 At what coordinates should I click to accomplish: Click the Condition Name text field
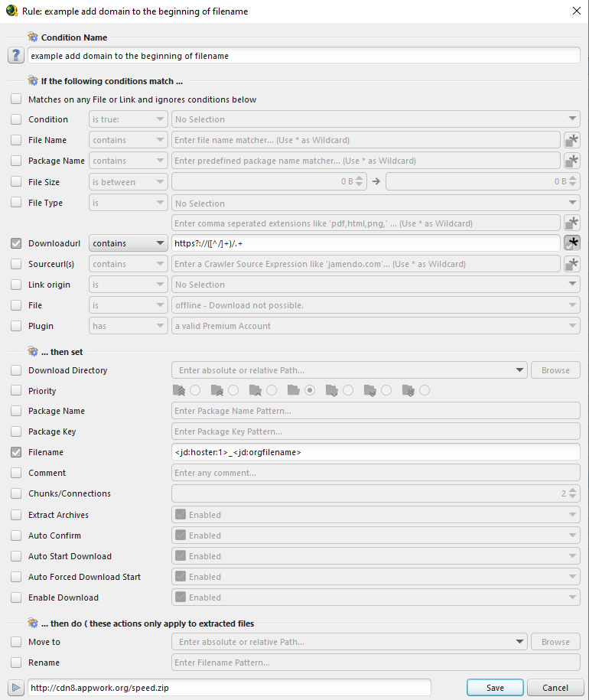coord(304,55)
